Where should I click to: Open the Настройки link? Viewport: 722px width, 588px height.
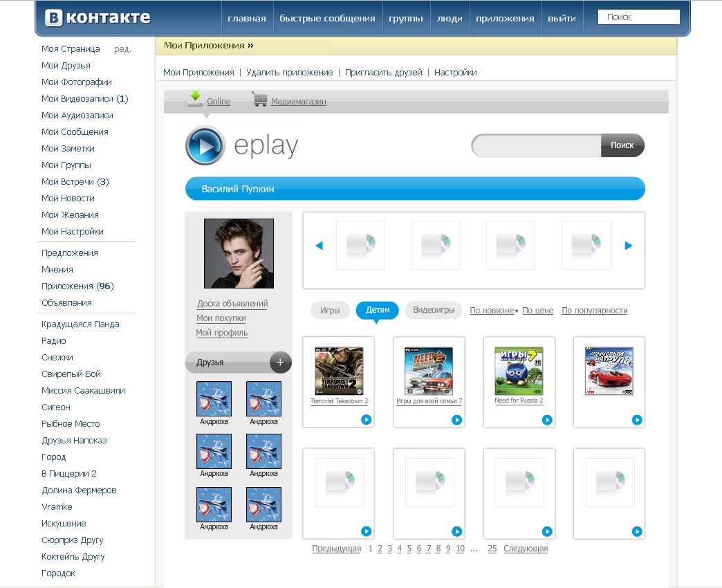[455, 73]
